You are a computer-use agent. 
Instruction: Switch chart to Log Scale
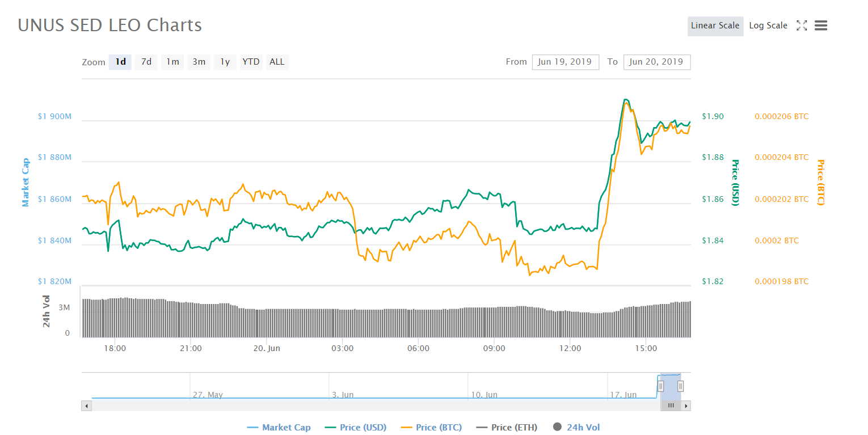pos(768,26)
